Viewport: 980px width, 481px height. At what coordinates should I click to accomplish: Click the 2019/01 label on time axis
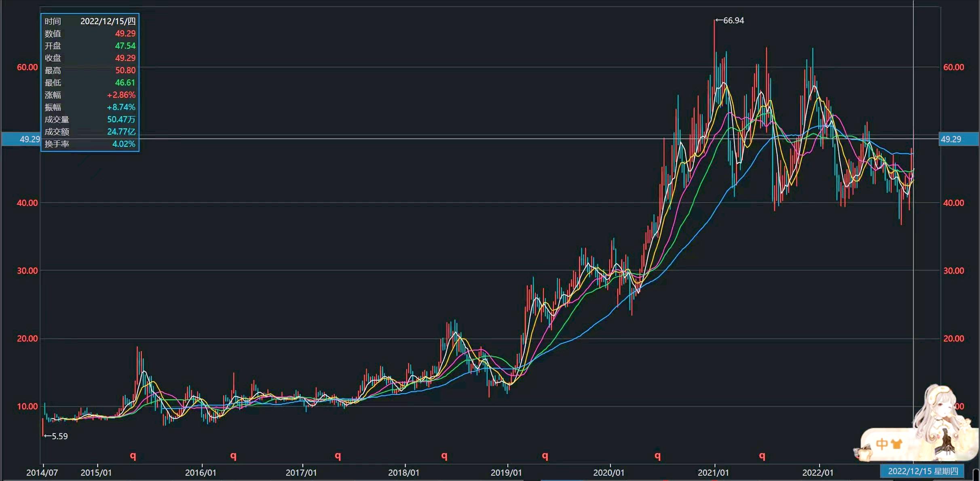point(506,473)
